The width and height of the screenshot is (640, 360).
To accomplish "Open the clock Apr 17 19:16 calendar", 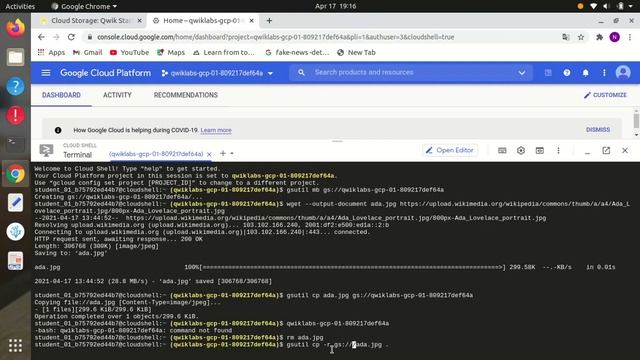I will coord(336,6).
